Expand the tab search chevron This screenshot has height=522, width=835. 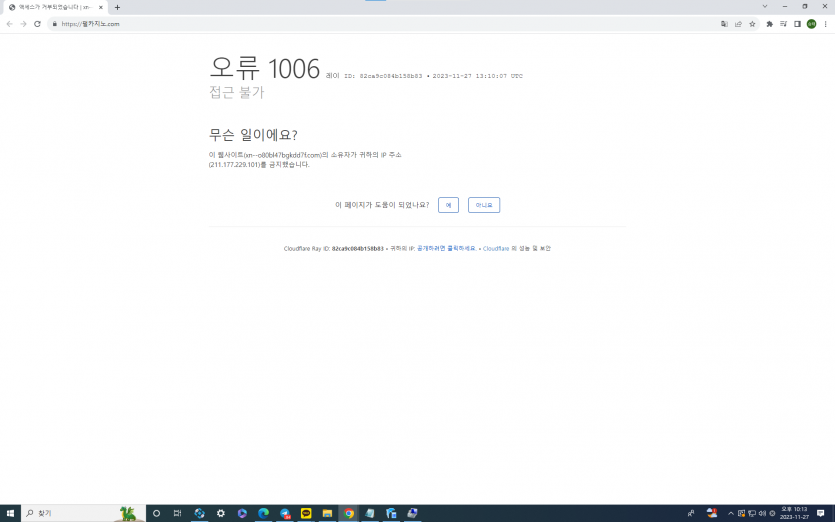(x=765, y=6)
